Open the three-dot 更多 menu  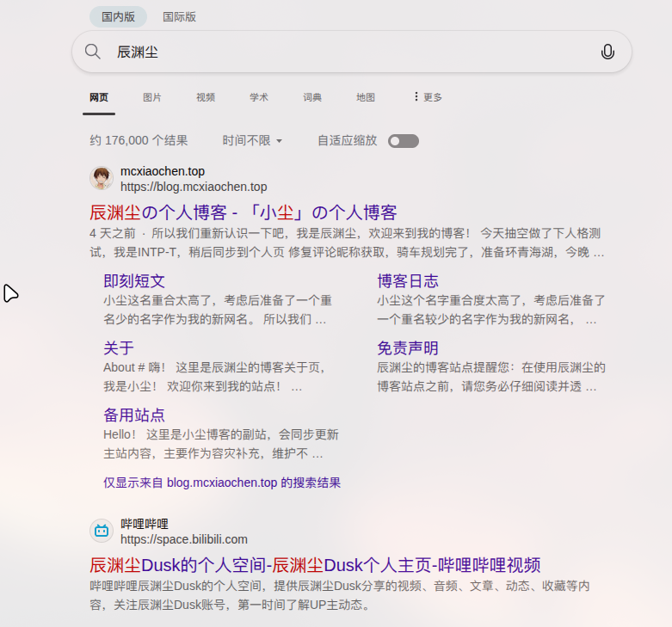click(428, 97)
